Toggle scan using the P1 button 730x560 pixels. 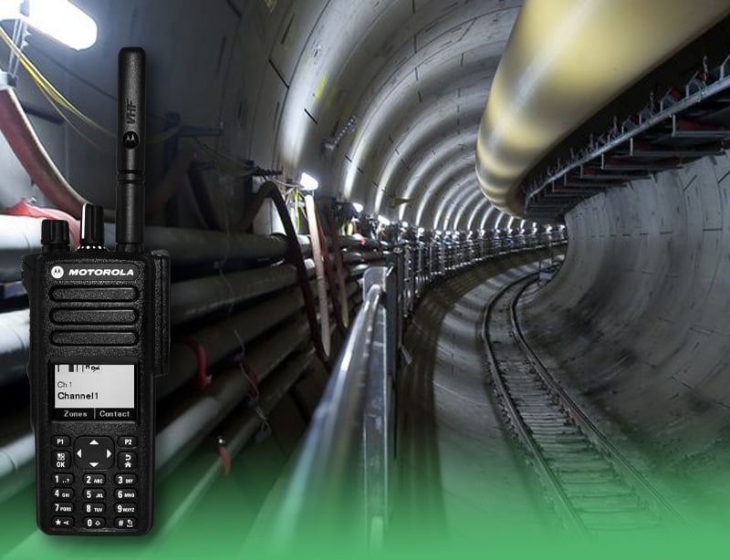point(61,442)
